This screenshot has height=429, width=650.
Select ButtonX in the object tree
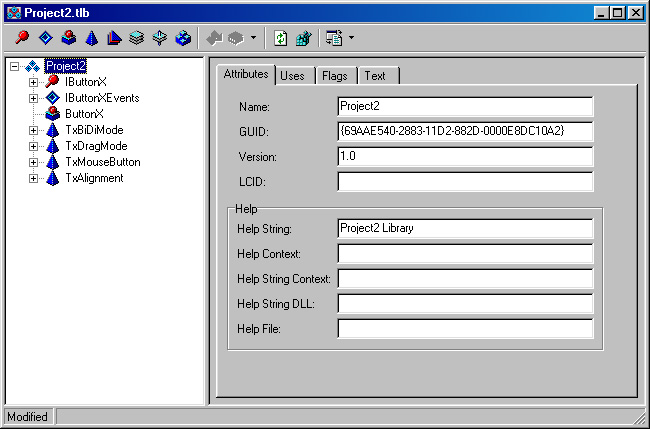(x=84, y=114)
